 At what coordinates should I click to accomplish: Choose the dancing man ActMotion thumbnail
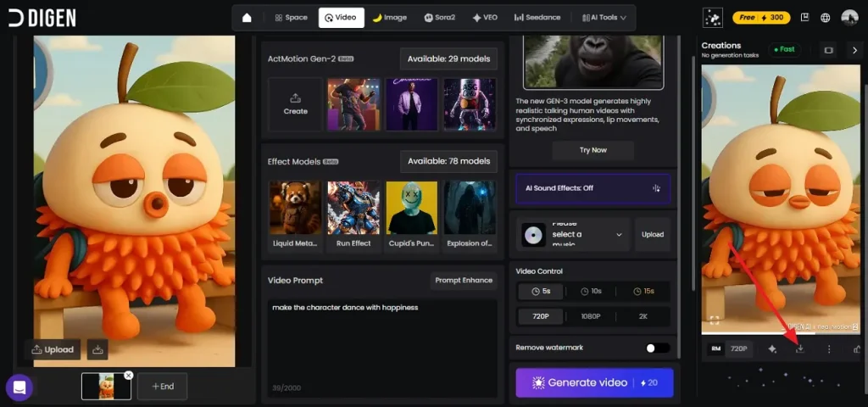[353, 104]
